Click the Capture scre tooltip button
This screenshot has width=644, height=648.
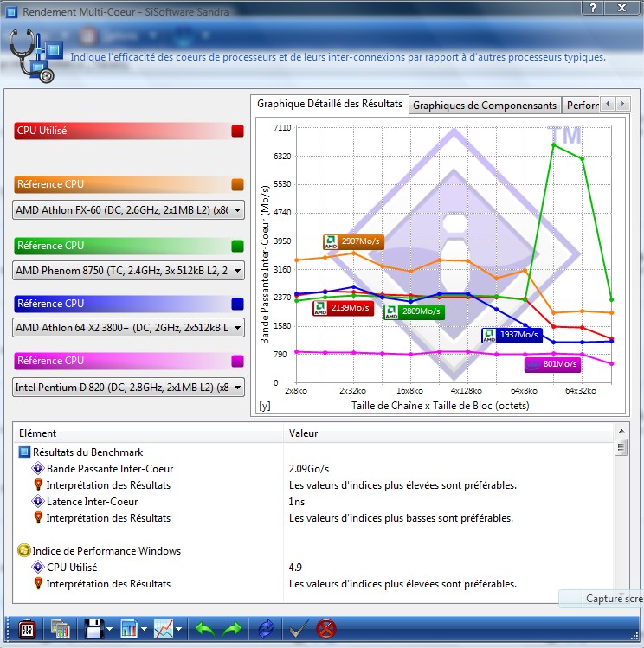(x=602, y=599)
